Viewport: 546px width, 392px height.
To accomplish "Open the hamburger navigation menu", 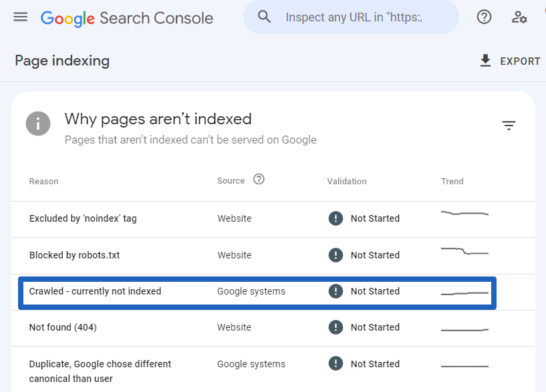I will coord(21,17).
